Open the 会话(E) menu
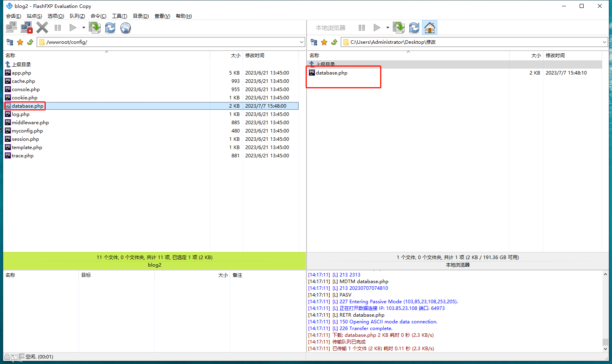The height and width of the screenshot is (364, 612). [x=13, y=16]
